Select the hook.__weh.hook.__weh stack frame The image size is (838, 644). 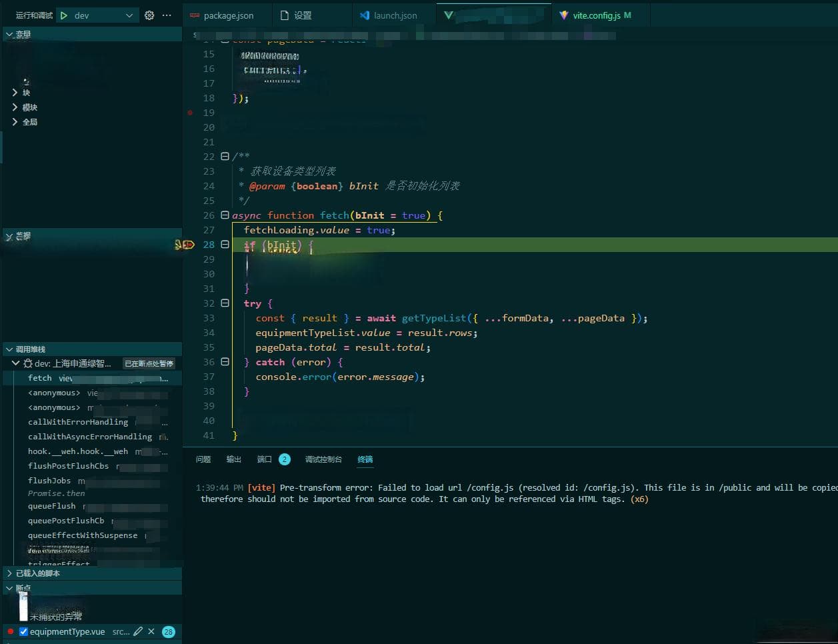[92, 451]
